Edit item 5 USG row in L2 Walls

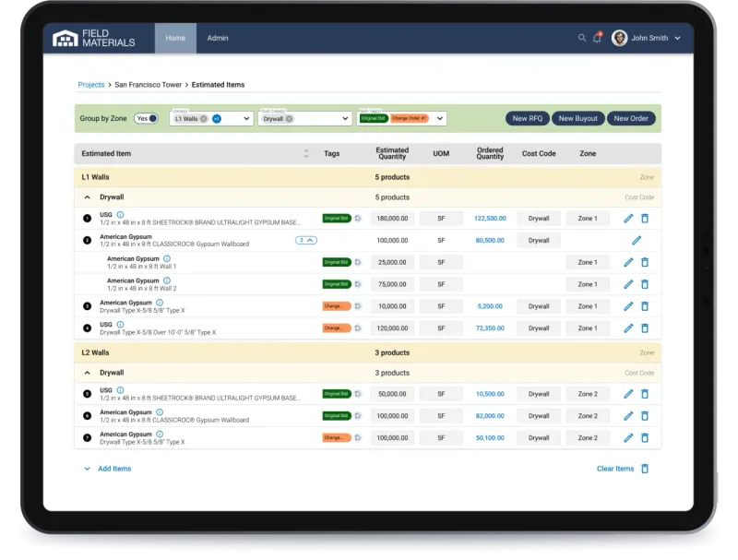[628, 394]
